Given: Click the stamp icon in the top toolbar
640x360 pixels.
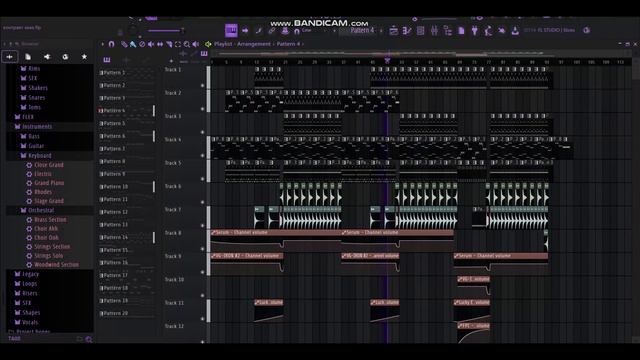Looking at the screenshot, I should coord(285,31).
